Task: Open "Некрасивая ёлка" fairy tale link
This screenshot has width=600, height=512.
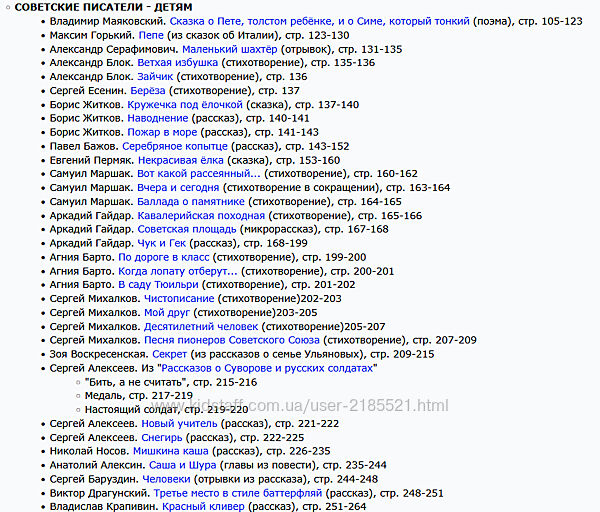Action: pyautogui.click(x=182, y=160)
